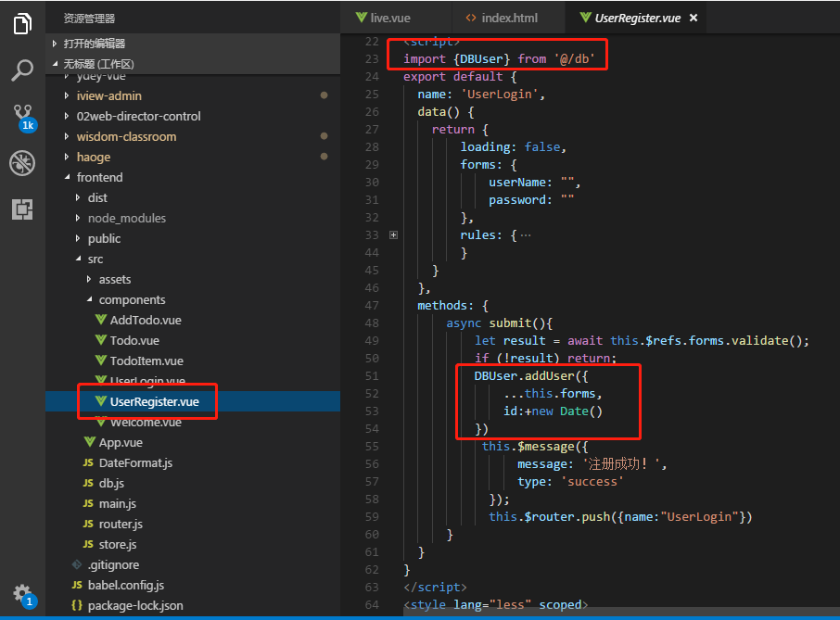Switch to the live.vue tab

(388, 18)
